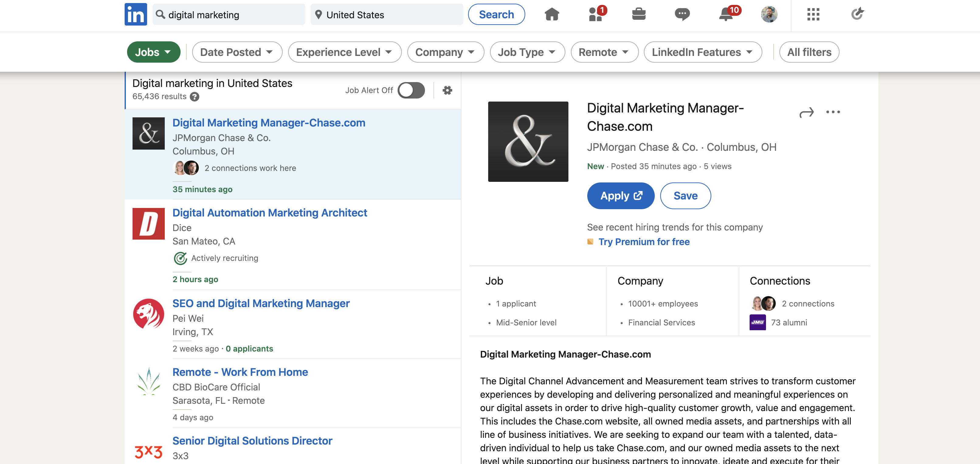Click the Sarasota, FL · Remote text

[x=218, y=400]
